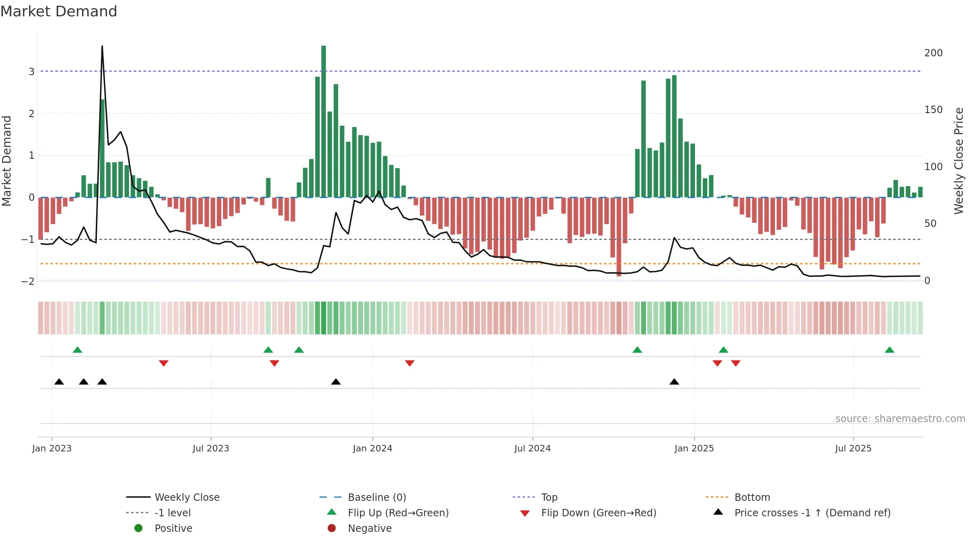Screen dimensions: 980x551
Task: Click the black Price crosses triangle in the legend
Action: click(718, 512)
